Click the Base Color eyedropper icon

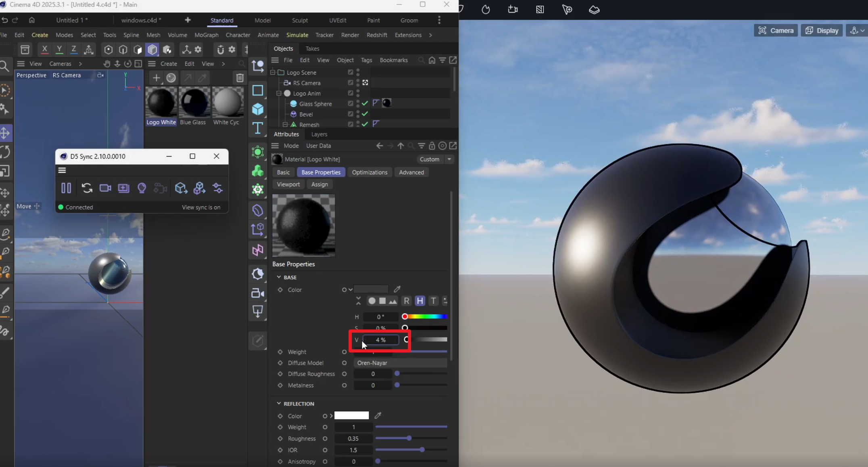(397, 289)
